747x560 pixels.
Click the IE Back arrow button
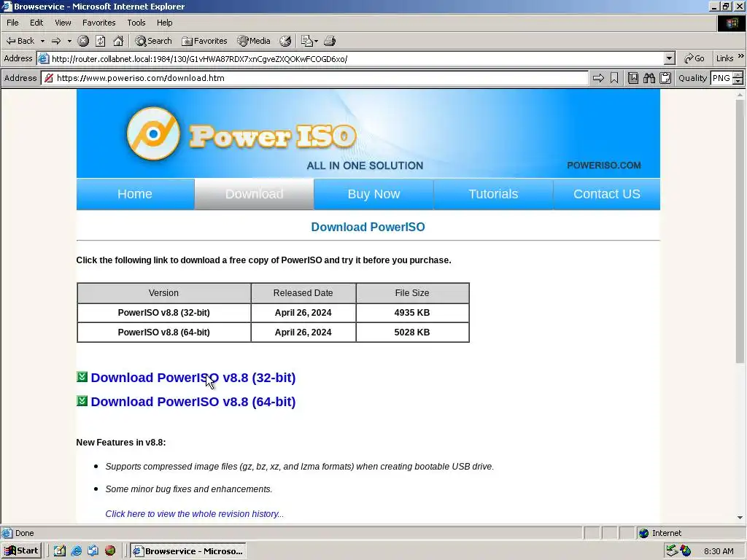tap(20, 41)
